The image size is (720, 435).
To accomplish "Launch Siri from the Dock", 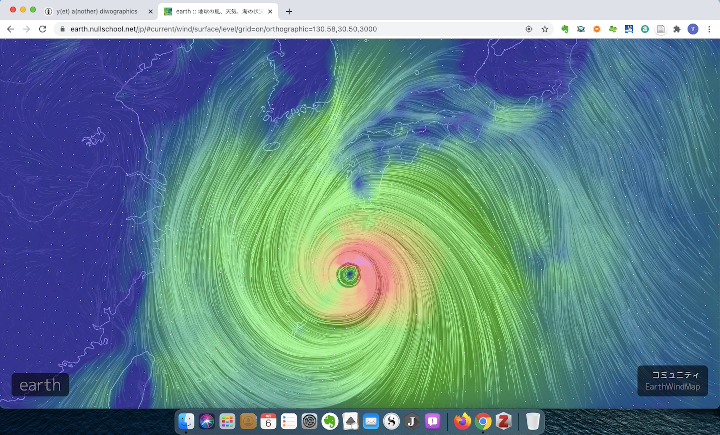I will (x=207, y=421).
